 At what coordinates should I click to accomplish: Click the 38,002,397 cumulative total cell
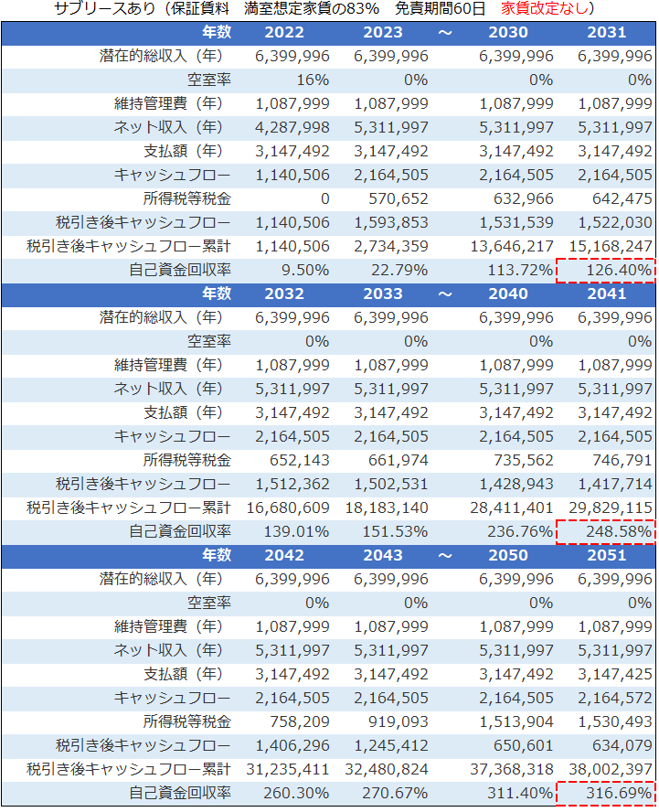pyautogui.click(x=609, y=769)
